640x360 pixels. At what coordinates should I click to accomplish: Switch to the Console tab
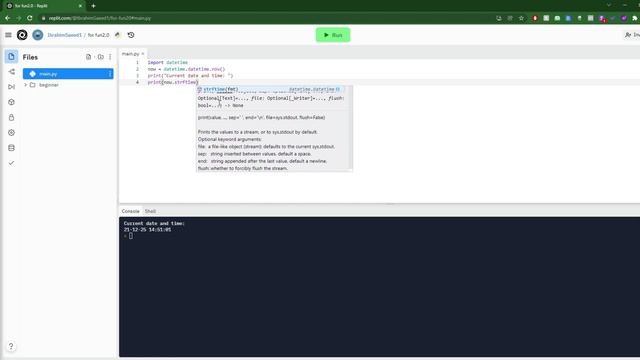pyautogui.click(x=130, y=211)
